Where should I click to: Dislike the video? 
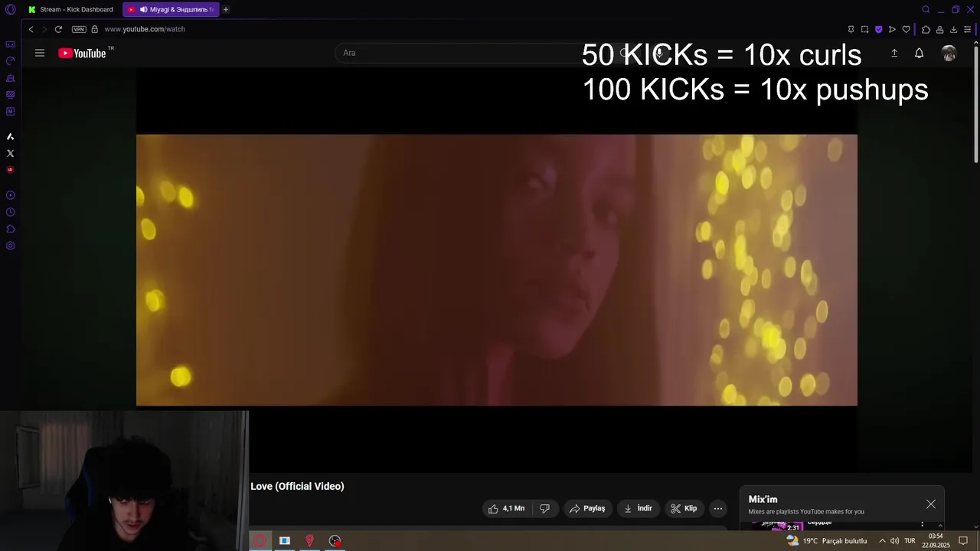(x=544, y=508)
